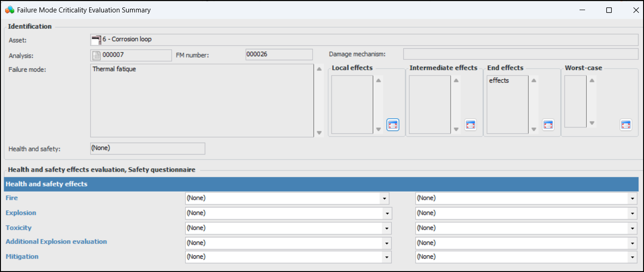Open the first Fire dropdown

(x=384, y=198)
